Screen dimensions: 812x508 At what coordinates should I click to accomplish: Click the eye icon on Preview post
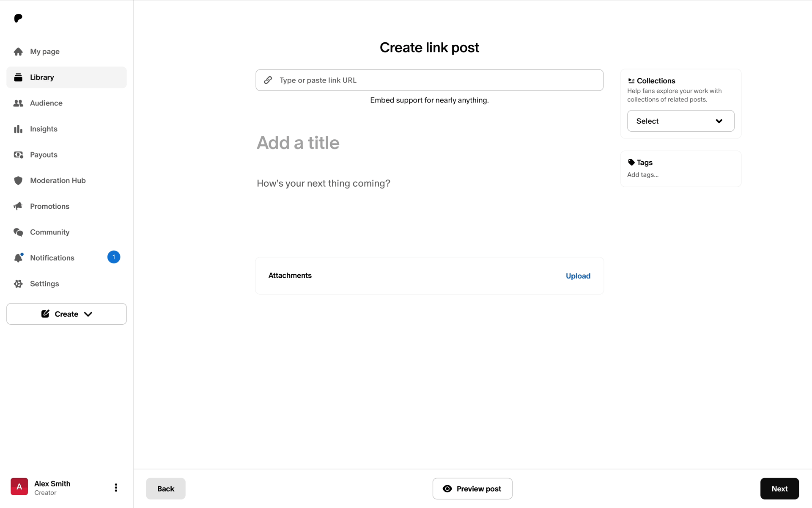pyautogui.click(x=447, y=489)
